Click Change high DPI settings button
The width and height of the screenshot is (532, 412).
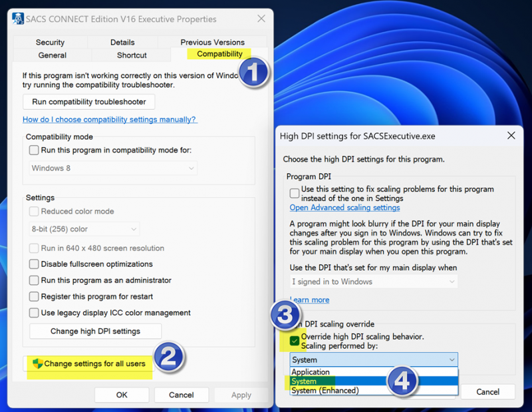(95, 331)
